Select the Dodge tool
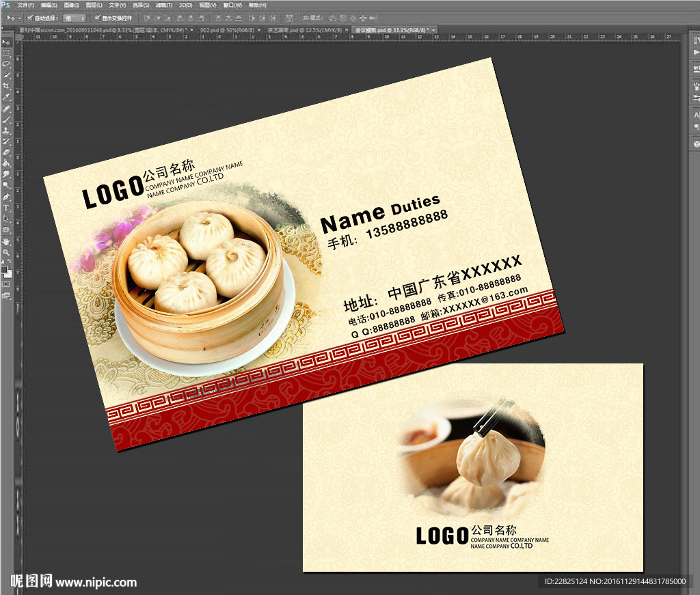 coord(5,186)
